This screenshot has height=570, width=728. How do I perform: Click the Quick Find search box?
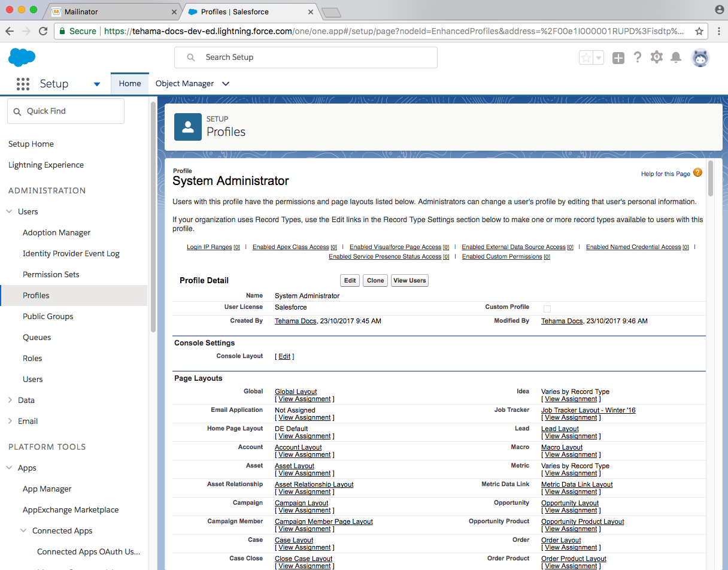[x=66, y=111]
